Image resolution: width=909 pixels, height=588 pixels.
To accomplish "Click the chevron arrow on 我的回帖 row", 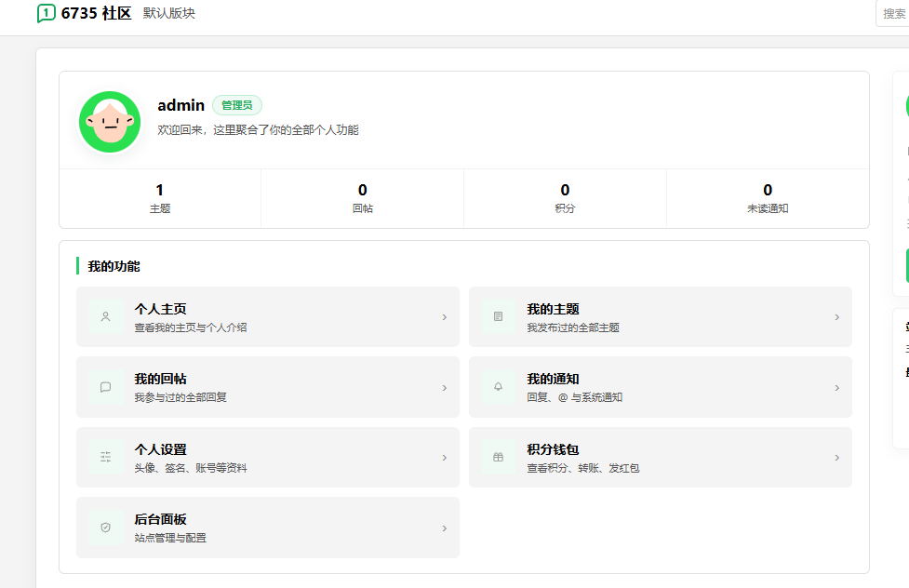I will point(445,388).
